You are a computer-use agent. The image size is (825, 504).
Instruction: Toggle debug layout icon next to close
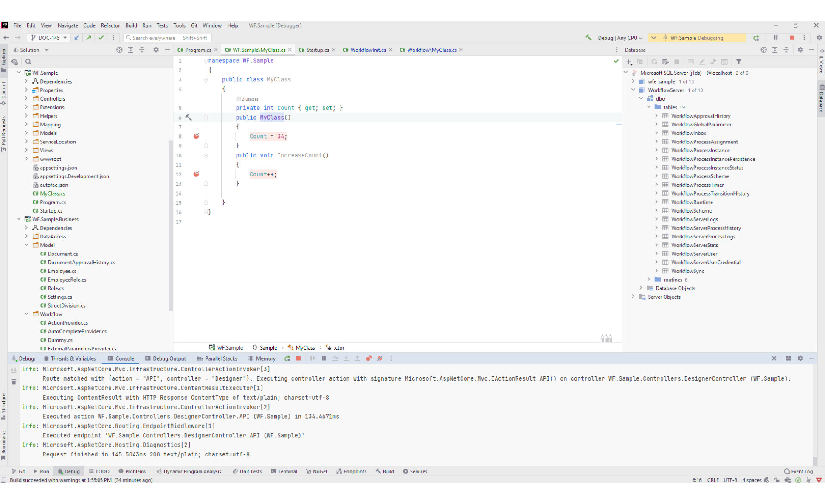pyautogui.click(x=788, y=358)
